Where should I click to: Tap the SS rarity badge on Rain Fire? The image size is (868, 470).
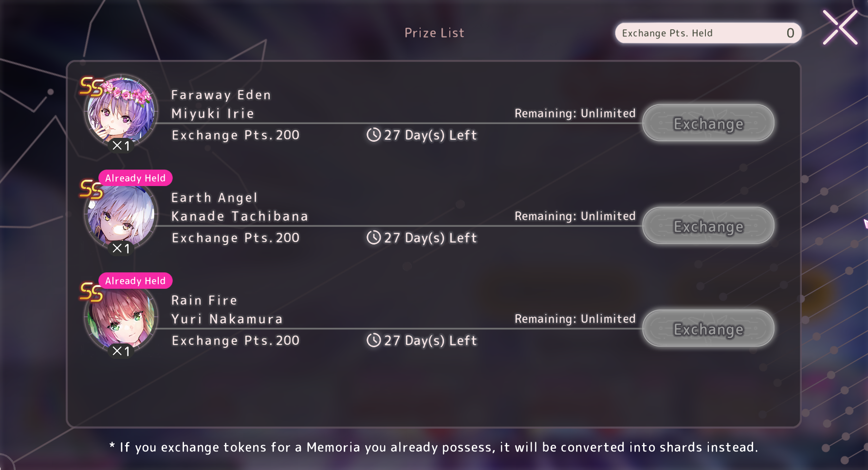pyautogui.click(x=91, y=292)
